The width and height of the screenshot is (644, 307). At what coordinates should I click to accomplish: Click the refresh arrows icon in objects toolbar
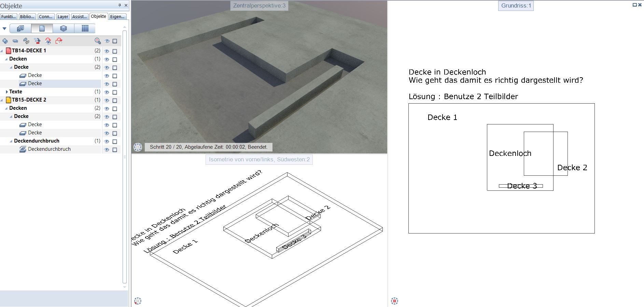click(26, 41)
